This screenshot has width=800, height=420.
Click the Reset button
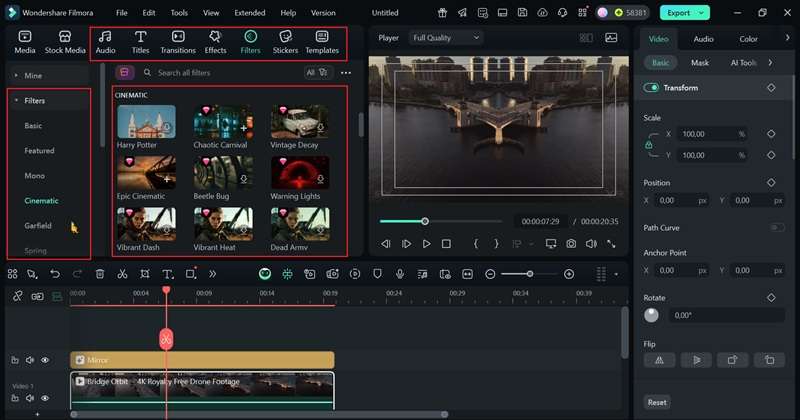tap(657, 402)
